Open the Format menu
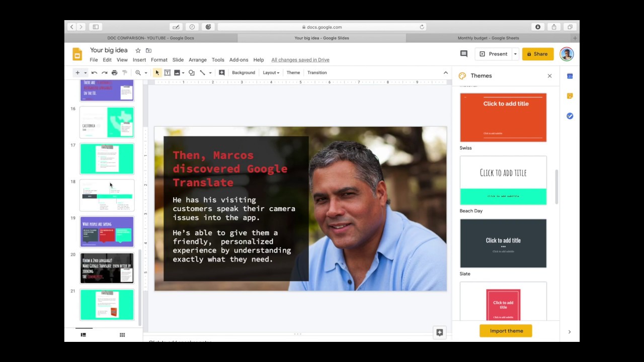 [x=159, y=60]
